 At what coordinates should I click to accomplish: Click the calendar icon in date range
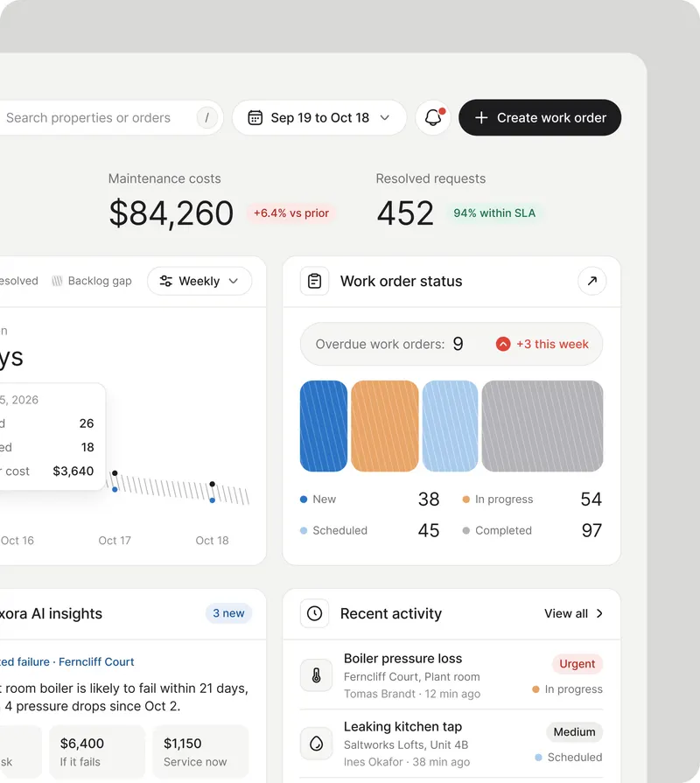pos(255,117)
